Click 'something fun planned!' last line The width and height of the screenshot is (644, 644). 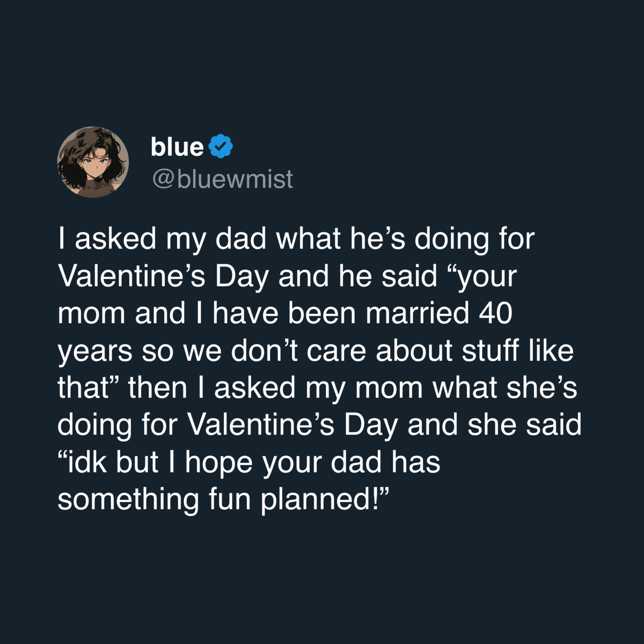tap(223, 499)
